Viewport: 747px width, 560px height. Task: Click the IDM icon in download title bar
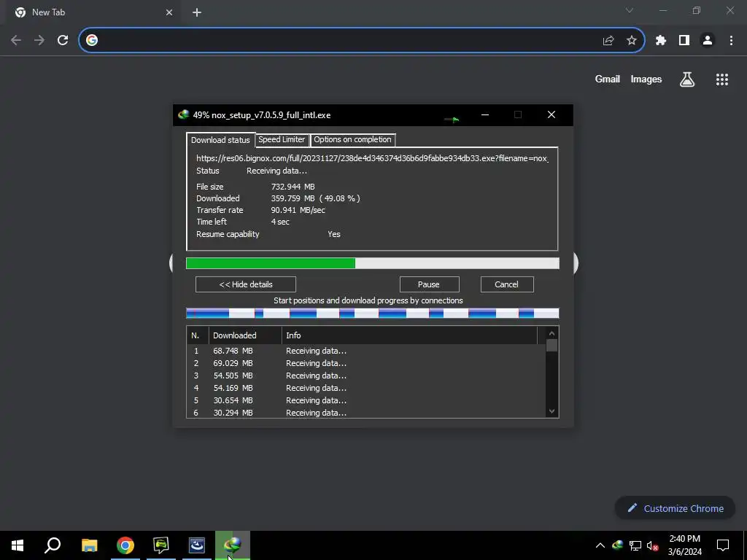(183, 114)
